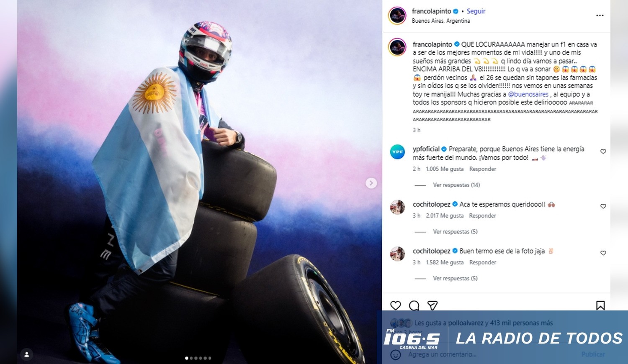Expand 'Ver respuestas (14)' under ypfoficial
628x364 pixels.
coord(456,185)
